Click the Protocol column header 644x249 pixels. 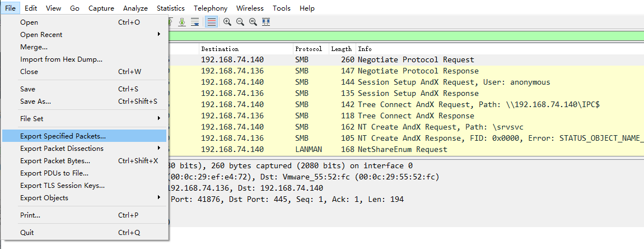(x=309, y=49)
